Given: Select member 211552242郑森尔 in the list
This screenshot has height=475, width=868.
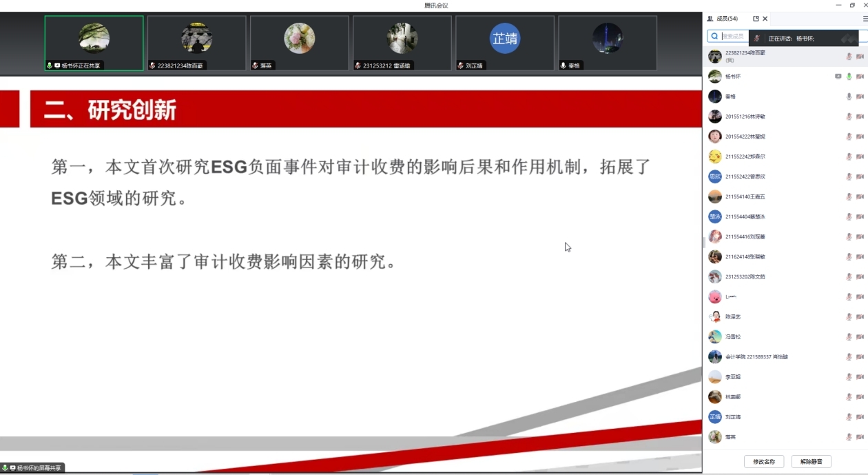Looking at the screenshot, I should click(x=745, y=156).
